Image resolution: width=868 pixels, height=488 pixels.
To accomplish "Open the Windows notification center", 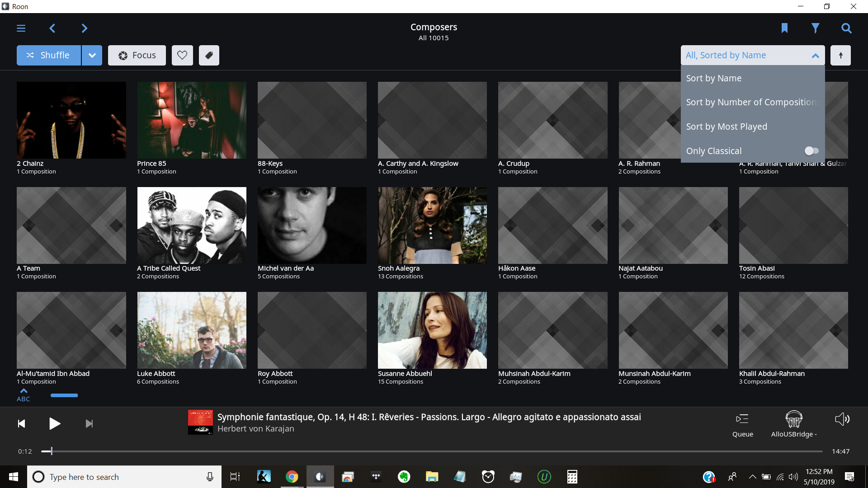I will (x=849, y=477).
